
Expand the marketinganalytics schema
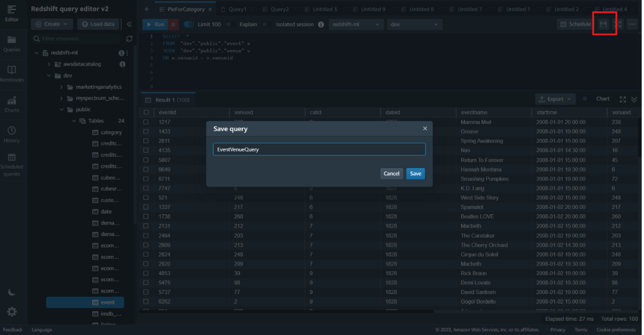(x=62, y=87)
